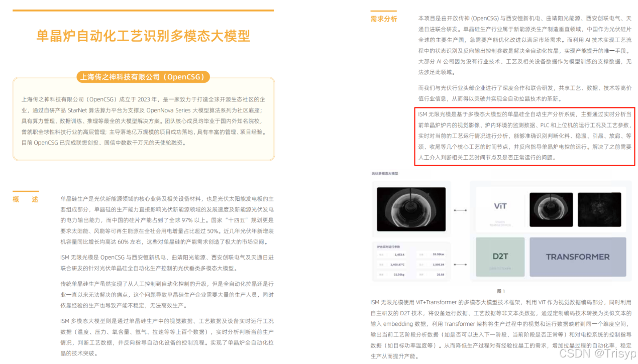This screenshot has width=638, height=364.
Task: Click the TRANSFORMER block in the diagram
Action: coord(578,257)
